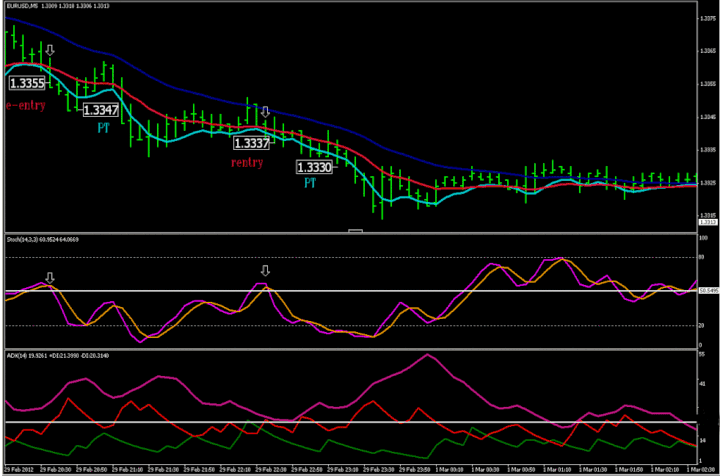Click the 1 Mar 00:30 time label

click(x=485, y=470)
